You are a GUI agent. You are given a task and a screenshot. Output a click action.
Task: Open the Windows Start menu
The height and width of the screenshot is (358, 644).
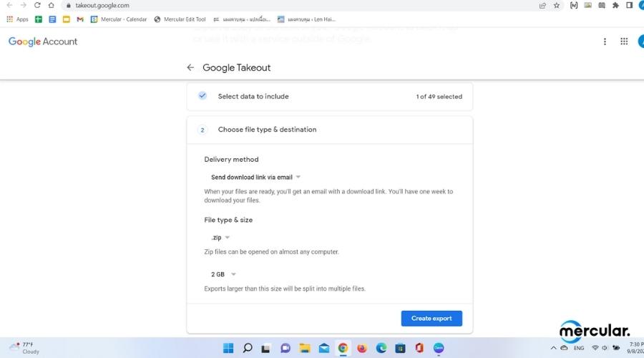[228, 348]
